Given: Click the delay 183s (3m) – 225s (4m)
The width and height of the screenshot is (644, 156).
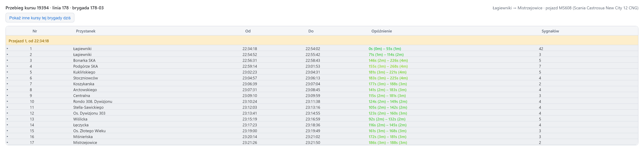Looking at the screenshot, I should [388, 78].
